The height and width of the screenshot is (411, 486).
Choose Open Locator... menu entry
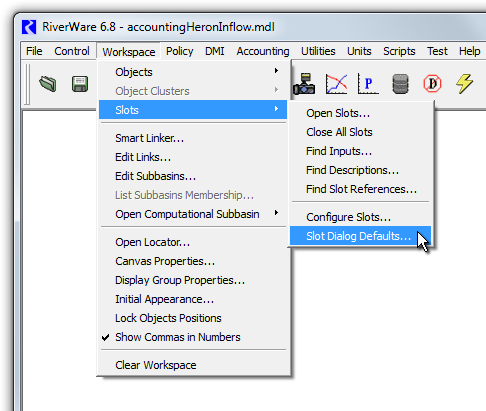coord(193,242)
